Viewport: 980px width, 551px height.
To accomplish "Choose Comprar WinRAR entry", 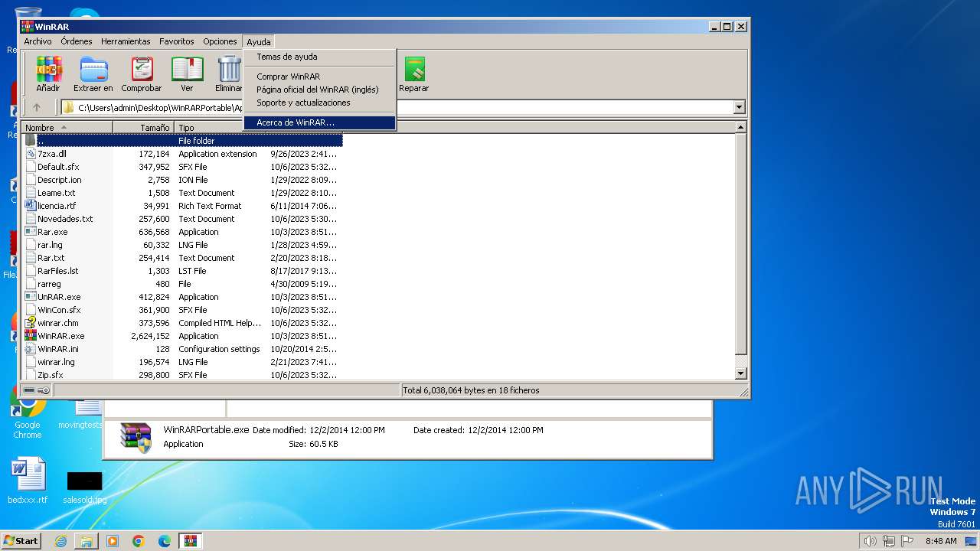I will pos(319,77).
